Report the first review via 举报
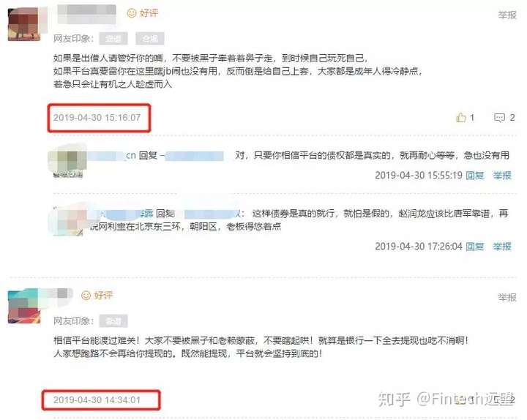The width and height of the screenshot is (527, 420). click(507, 15)
